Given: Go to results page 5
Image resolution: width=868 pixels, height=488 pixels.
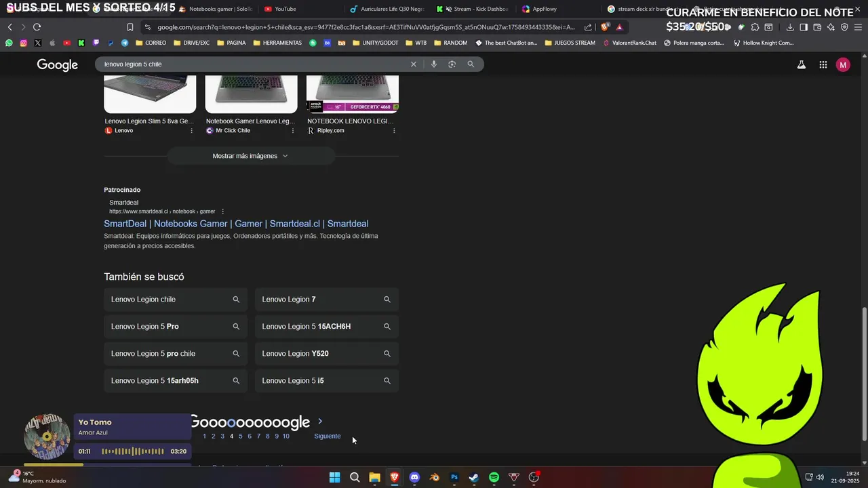Looking at the screenshot, I should pyautogui.click(x=240, y=436).
